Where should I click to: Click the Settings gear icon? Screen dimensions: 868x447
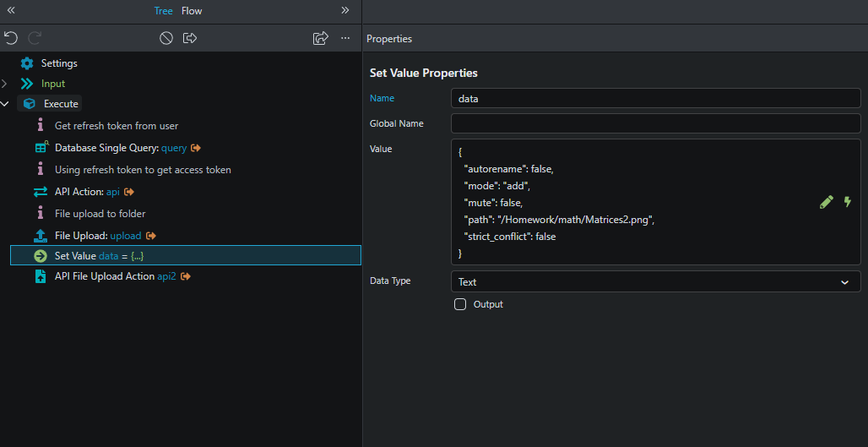[x=27, y=63]
